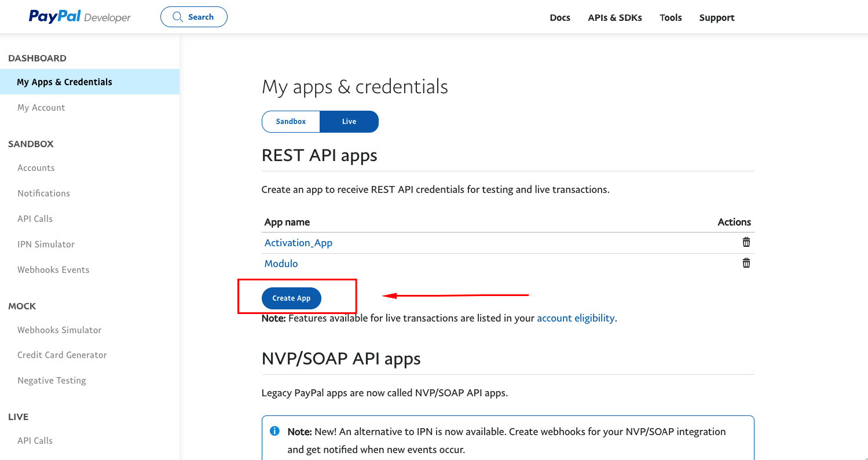Open the sandbox API Calls page
Screen dimensions: 868x460
[35, 218]
